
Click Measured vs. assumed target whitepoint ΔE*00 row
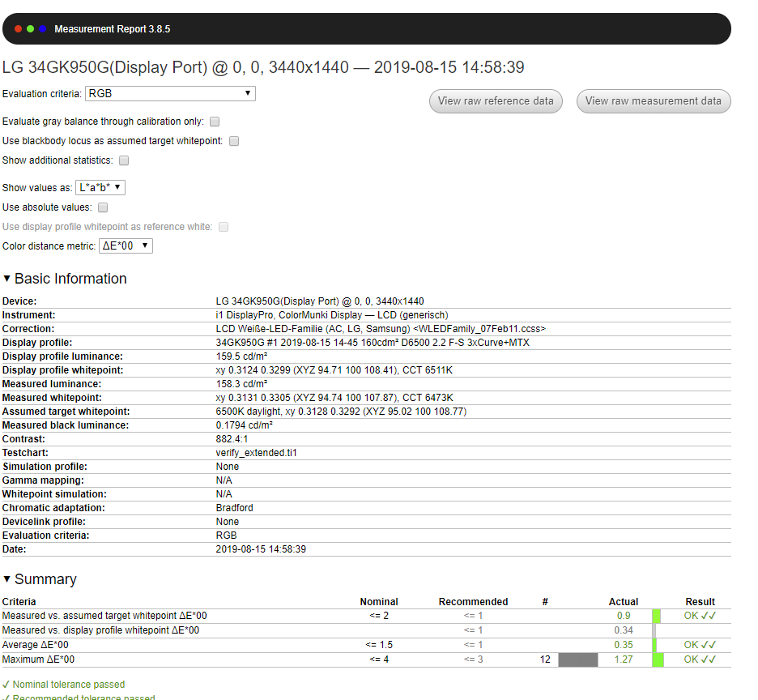tap(366, 616)
